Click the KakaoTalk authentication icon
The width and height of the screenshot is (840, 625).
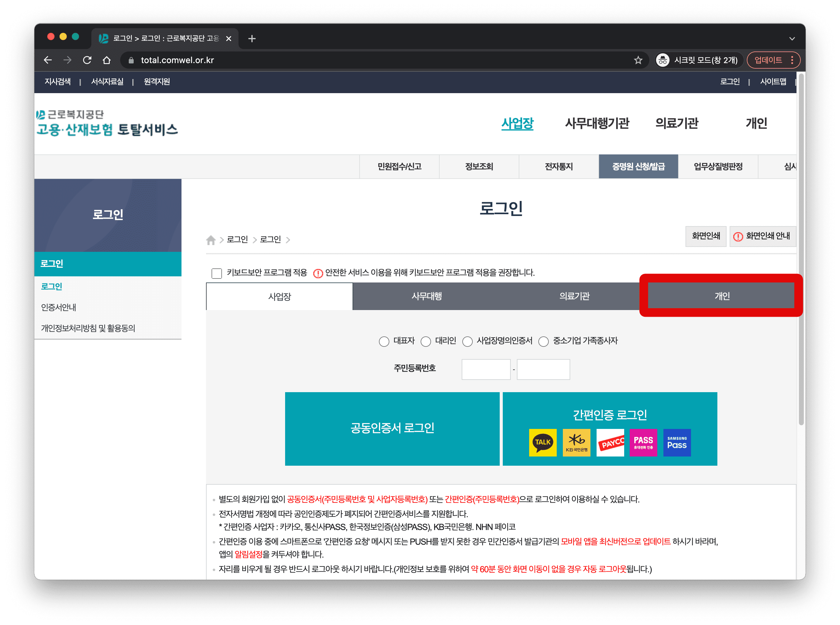[542, 442]
